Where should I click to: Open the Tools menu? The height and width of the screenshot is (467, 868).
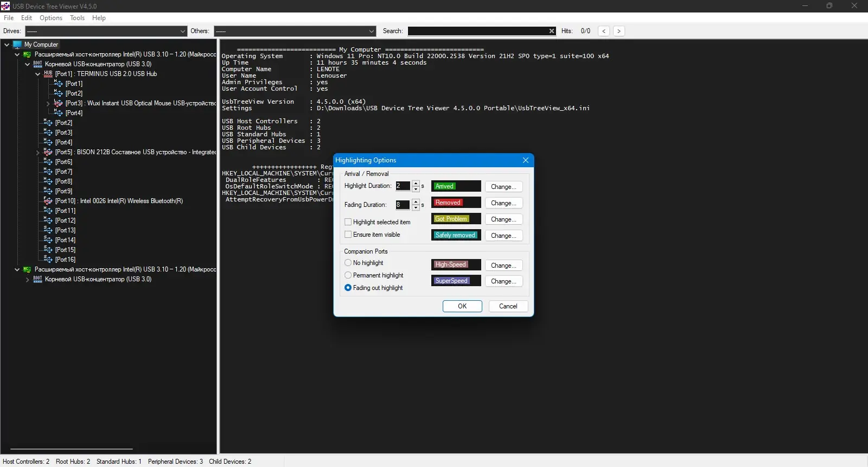click(78, 18)
